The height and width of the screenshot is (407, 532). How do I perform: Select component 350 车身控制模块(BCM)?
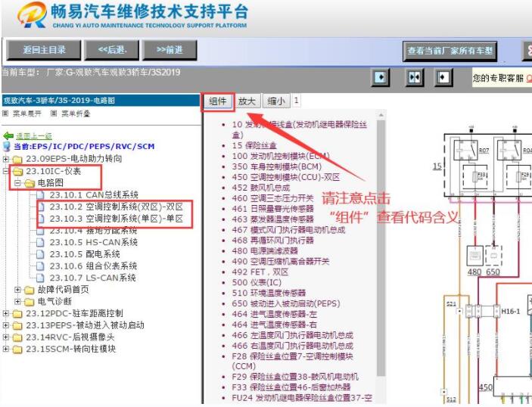point(277,166)
